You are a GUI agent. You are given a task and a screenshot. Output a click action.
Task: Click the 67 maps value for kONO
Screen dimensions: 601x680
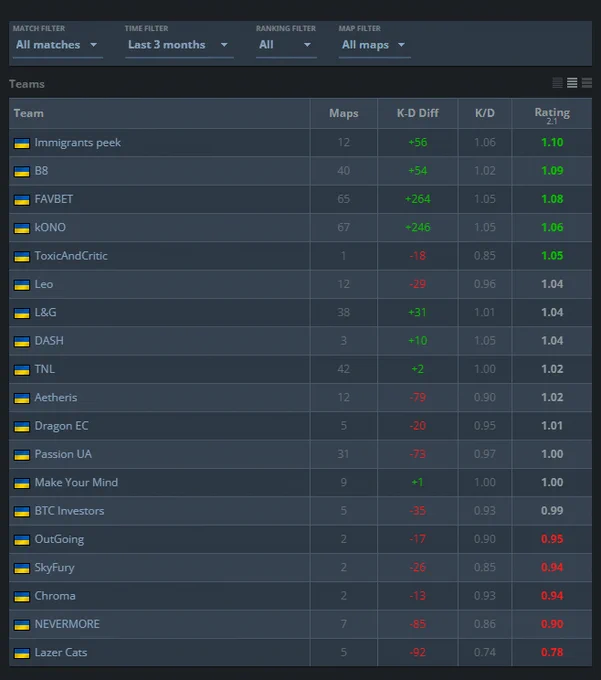pyautogui.click(x=343, y=227)
